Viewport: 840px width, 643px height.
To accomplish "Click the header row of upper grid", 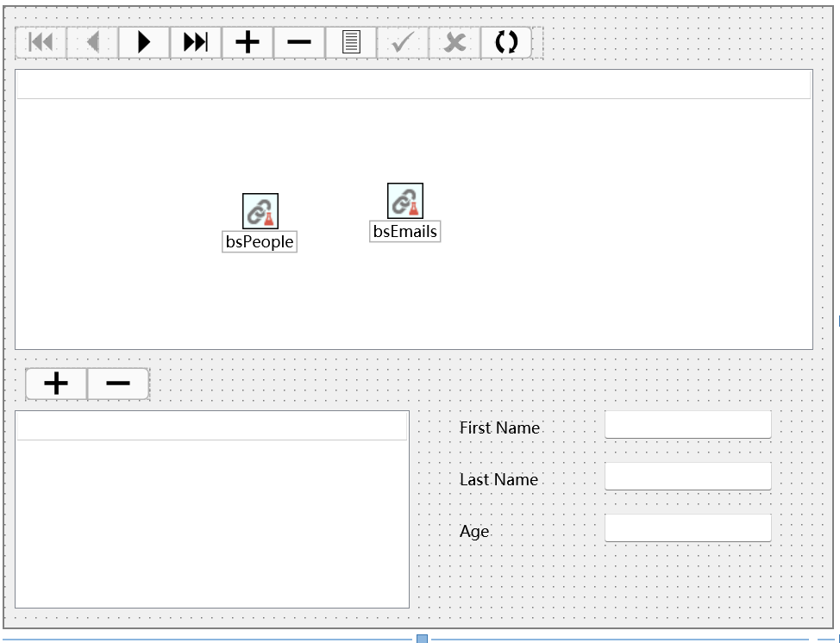I will [x=414, y=84].
